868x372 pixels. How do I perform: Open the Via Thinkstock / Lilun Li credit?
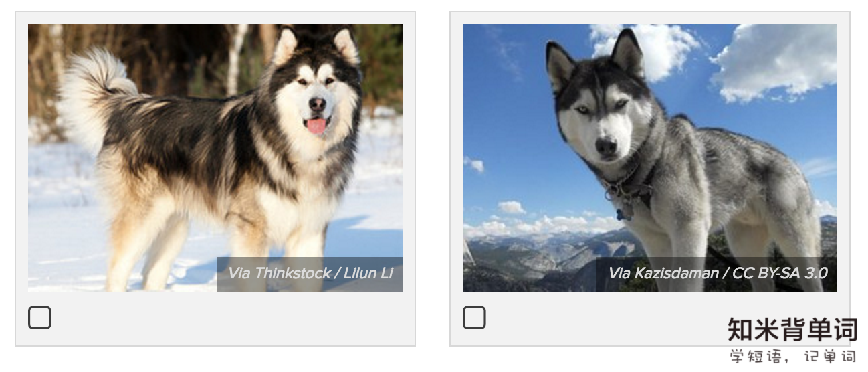[310, 273]
